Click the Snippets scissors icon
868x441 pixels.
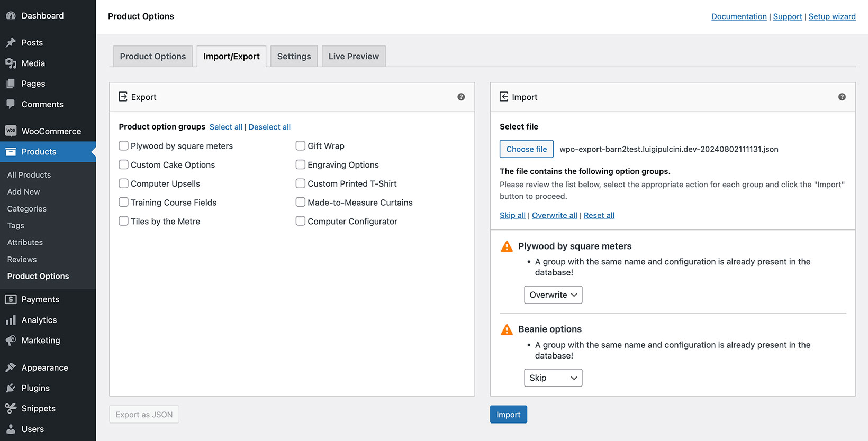(x=11, y=408)
